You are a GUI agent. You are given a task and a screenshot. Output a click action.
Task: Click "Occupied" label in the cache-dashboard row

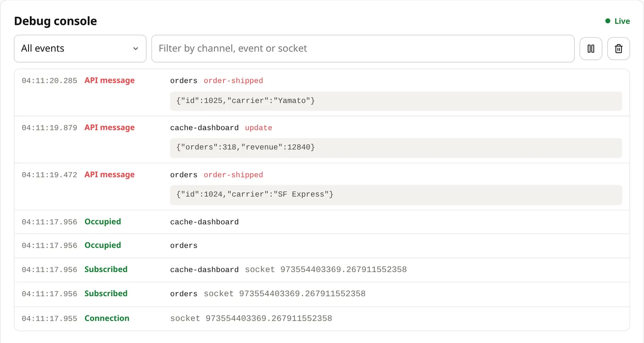coord(103,221)
